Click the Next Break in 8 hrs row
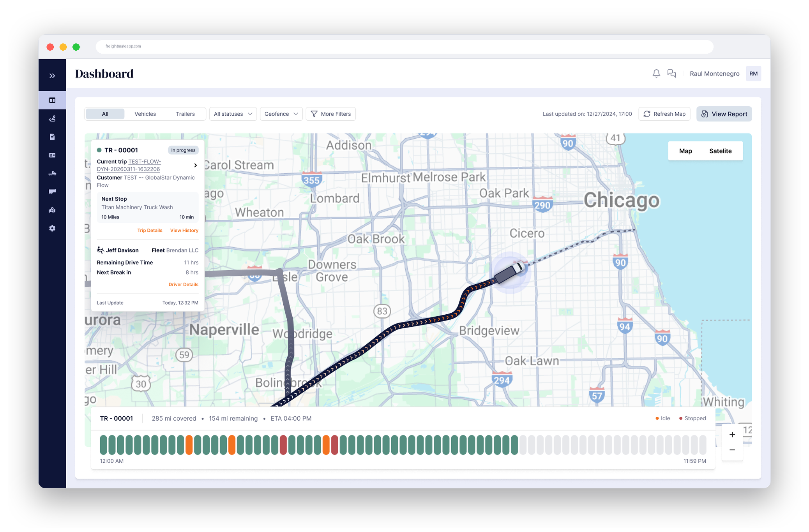Screen dimensions: 809x532 click(x=147, y=272)
